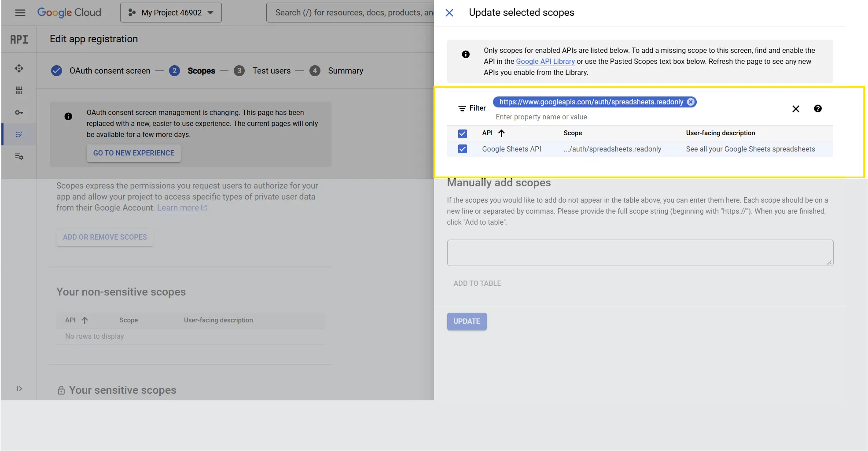Open the Credentials key sidebar icon
Screen dimensions: 868x451
(x=19, y=112)
